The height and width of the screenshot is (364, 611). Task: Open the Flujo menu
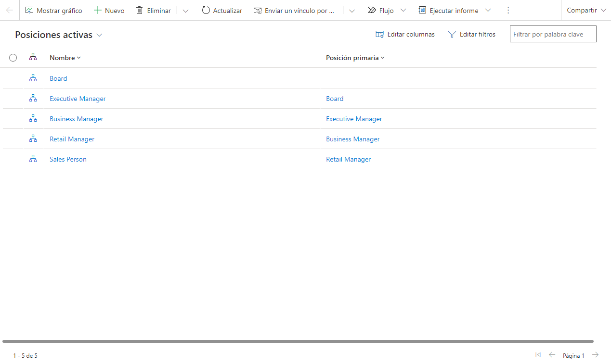pyautogui.click(x=387, y=10)
